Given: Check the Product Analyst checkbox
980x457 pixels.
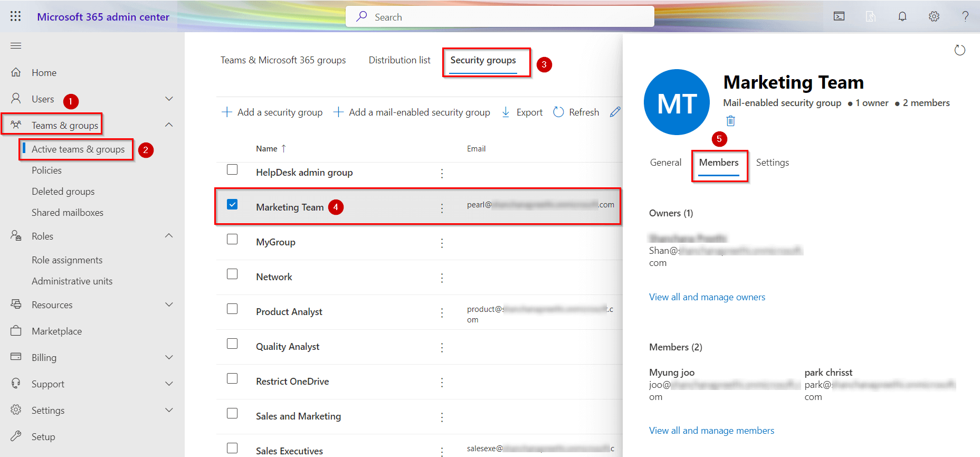Looking at the screenshot, I should [232, 309].
